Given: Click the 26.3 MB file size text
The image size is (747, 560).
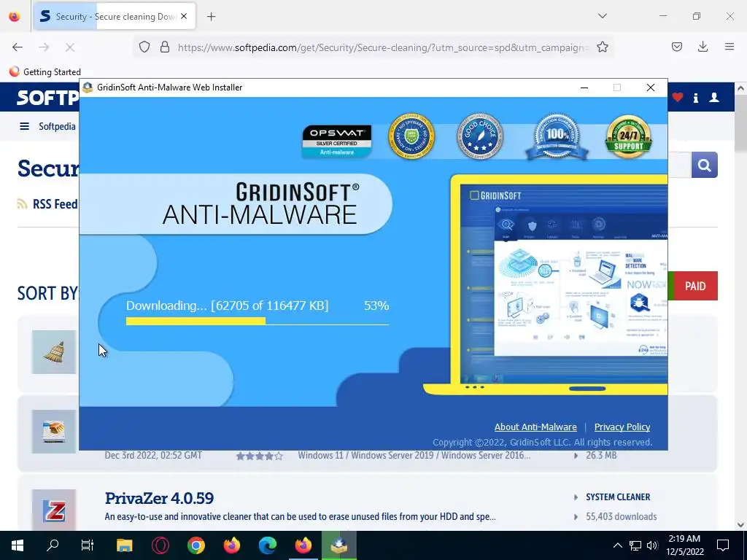Looking at the screenshot, I should tap(601, 456).
